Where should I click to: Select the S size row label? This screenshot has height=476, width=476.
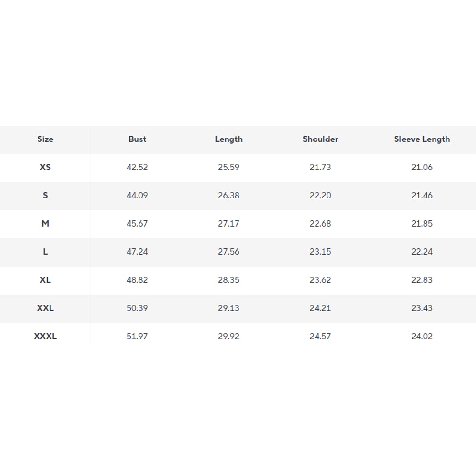(45, 196)
